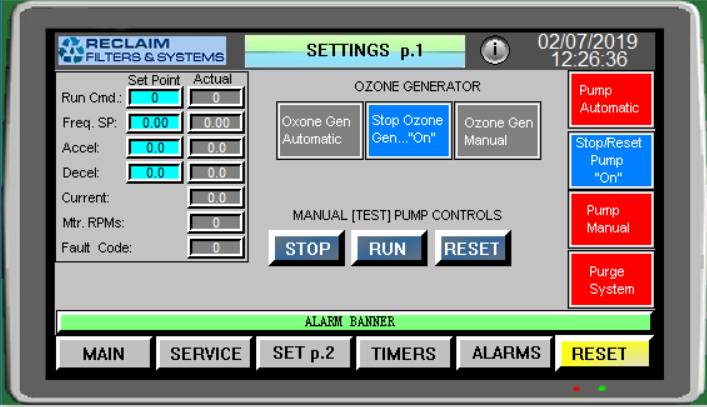Enable Pump Automatic mode

click(610, 99)
